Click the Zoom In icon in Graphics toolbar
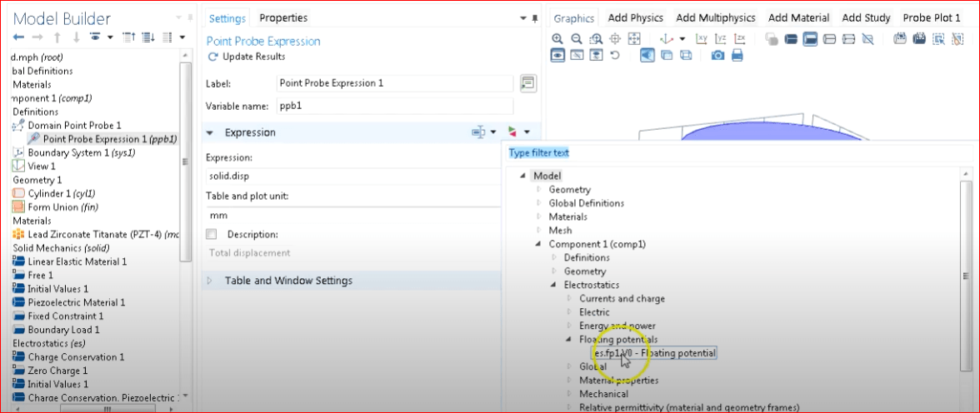This screenshot has width=980, height=413. tap(557, 39)
